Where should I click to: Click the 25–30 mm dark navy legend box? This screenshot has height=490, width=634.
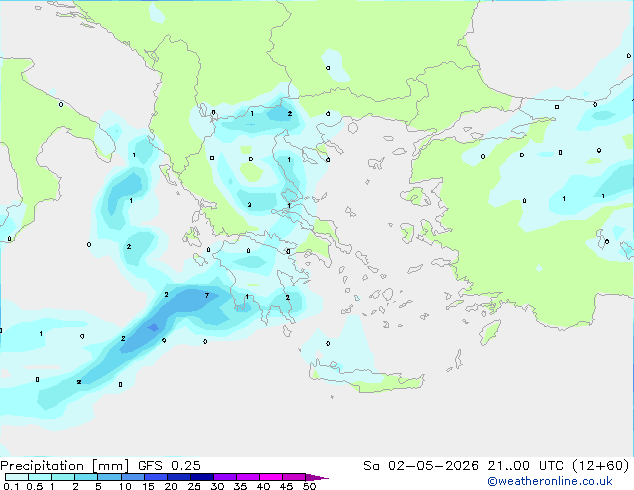pyautogui.click(x=201, y=477)
